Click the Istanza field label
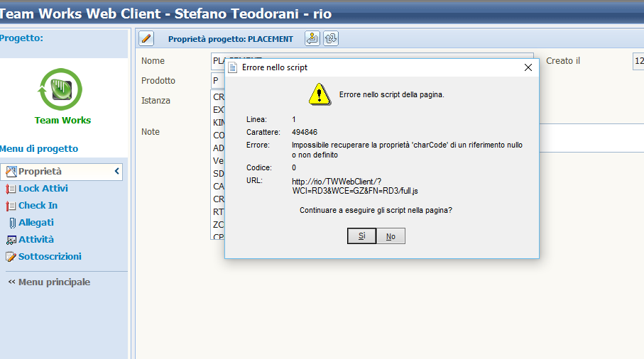The image size is (644, 359). coord(155,101)
